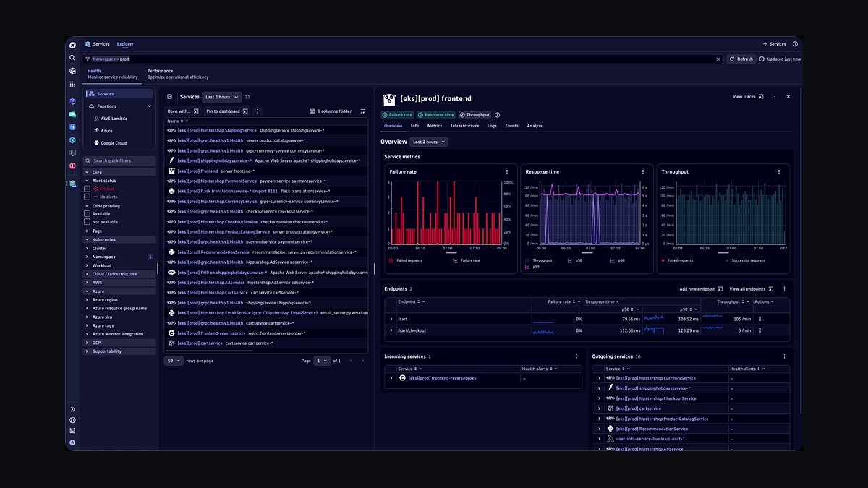868x488 pixels.
Task: Click the Refresh button
Action: [741, 59]
